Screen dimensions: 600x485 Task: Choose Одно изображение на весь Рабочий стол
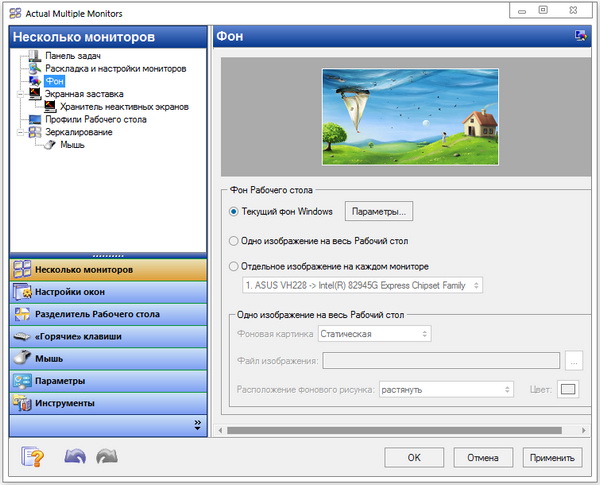234,241
